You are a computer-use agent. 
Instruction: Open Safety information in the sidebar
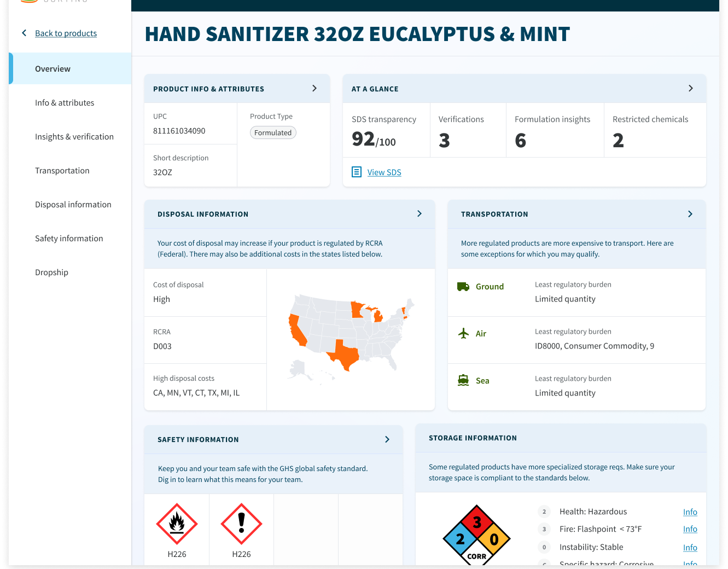(69, 239)
